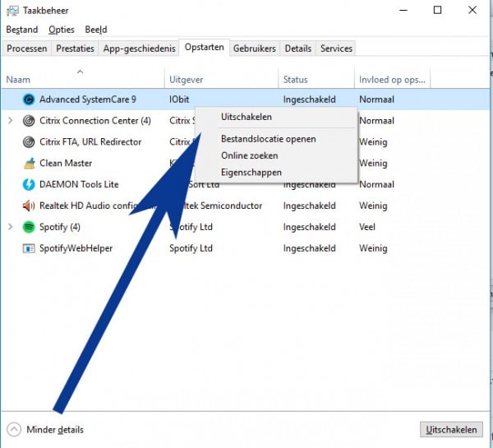The width and height of the screenshot is (493, 448).
Task: Select the Citrix Connection Center (4) name
Action: pos(95,121)
